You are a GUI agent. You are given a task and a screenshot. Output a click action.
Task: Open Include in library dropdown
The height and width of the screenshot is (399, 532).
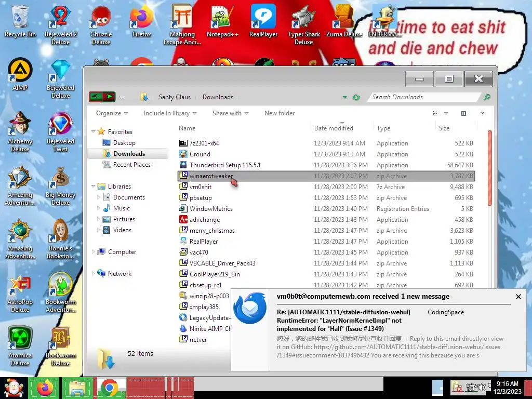170,113
